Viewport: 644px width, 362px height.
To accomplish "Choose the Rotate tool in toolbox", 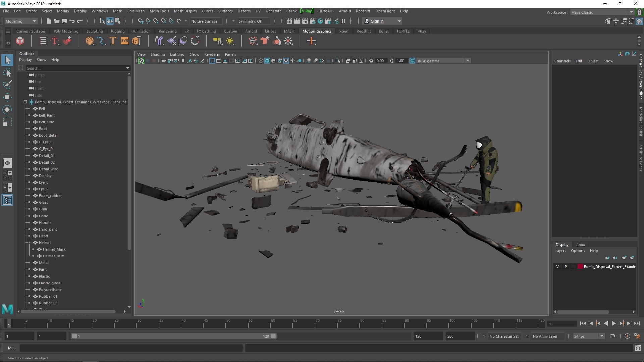I will point(7,110).
